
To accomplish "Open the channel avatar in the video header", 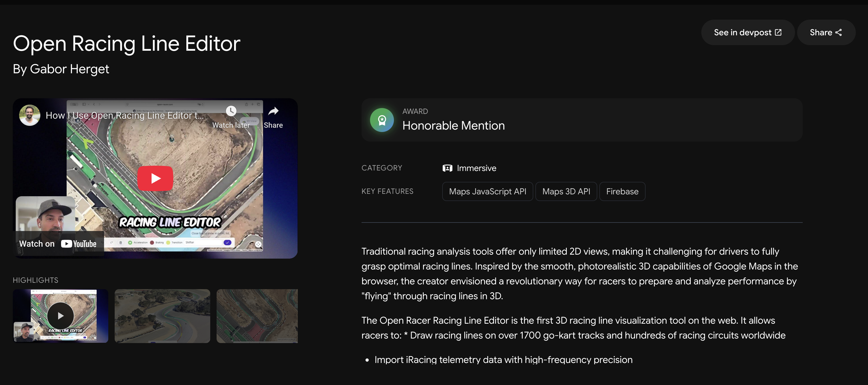I will coord(30,115).
